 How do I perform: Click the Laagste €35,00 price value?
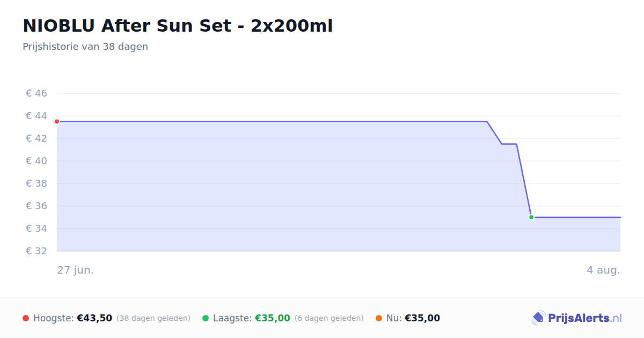click(x=273, y=318)
